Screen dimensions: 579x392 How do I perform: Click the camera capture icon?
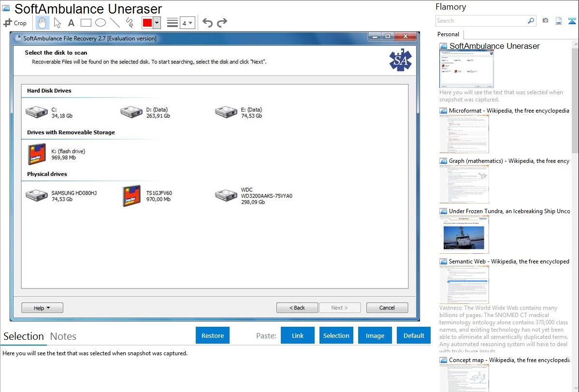coord(545,21)
